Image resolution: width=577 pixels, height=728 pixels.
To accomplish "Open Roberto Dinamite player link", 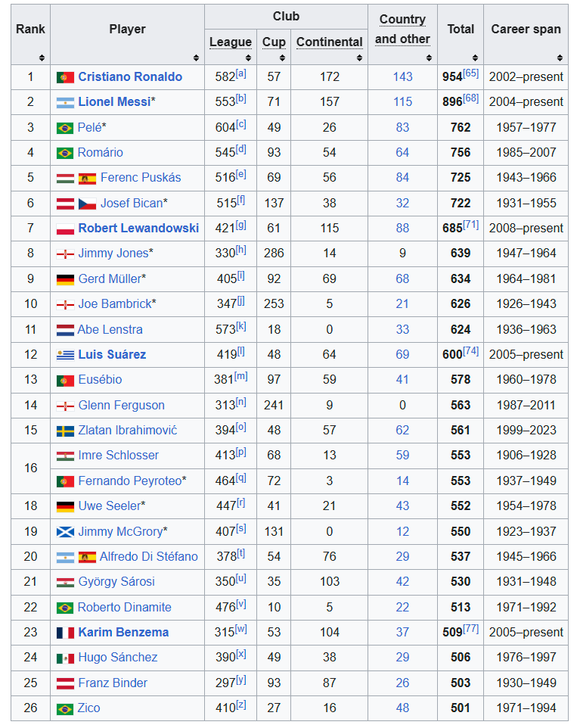I will (124, 607).
